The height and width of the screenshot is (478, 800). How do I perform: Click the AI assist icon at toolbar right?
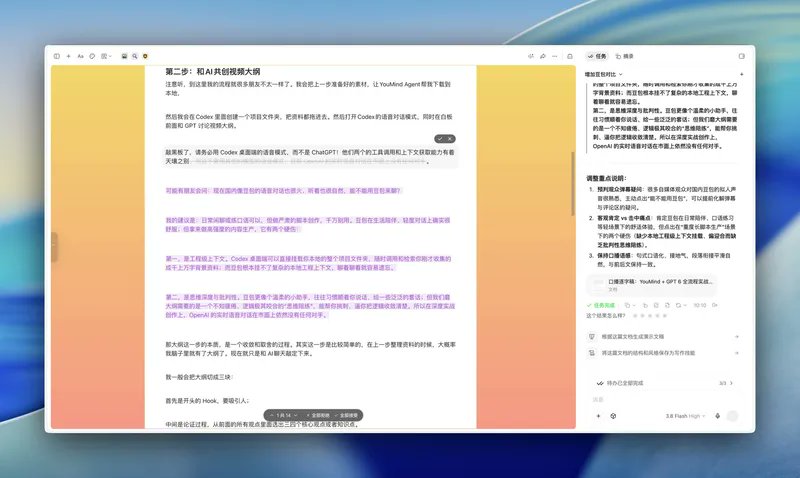531,56
